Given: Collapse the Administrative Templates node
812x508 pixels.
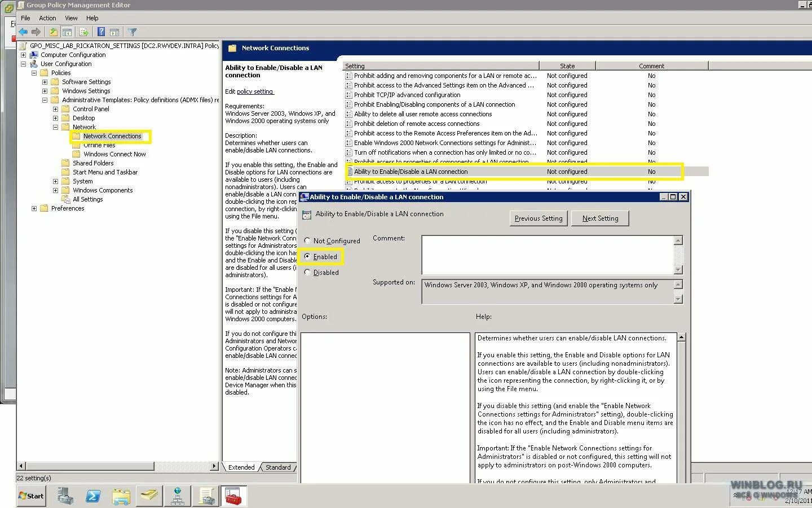Looking at the screenshot, I should tap(45, 100).
